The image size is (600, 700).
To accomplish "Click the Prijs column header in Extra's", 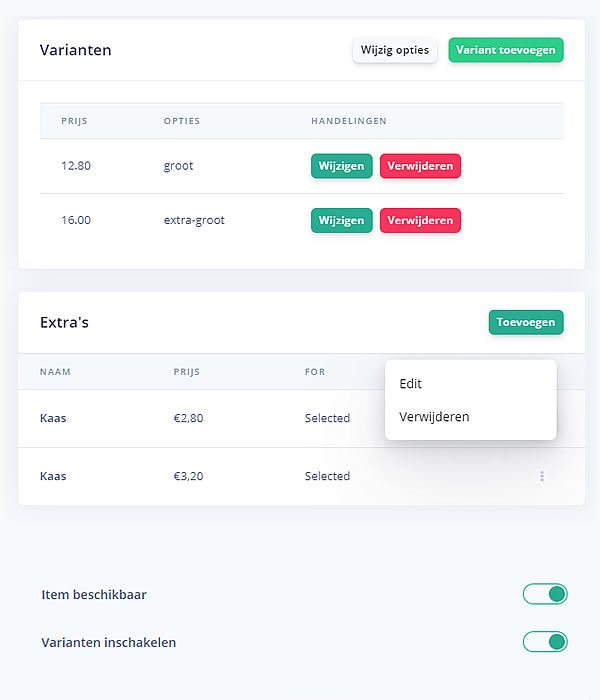I will click(x=186, y=372).
